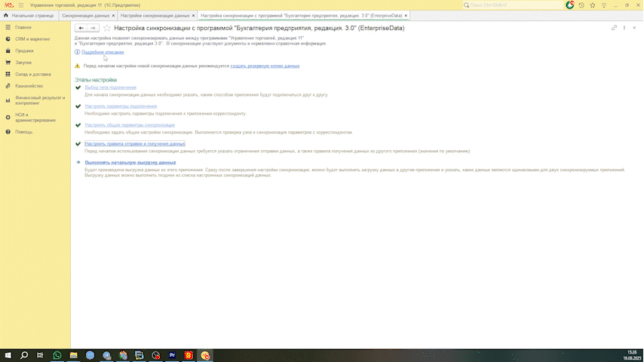The height and width of the screenshot is (362, 644).
Task: Open the form's three-dot more menu
Action: [624, 28]
